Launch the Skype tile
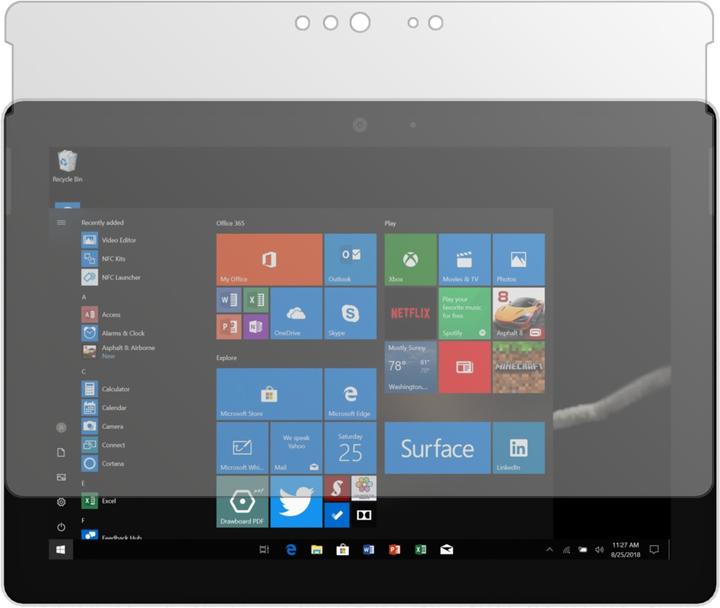Viewport: 720px width, 608px height. (350, 314)
